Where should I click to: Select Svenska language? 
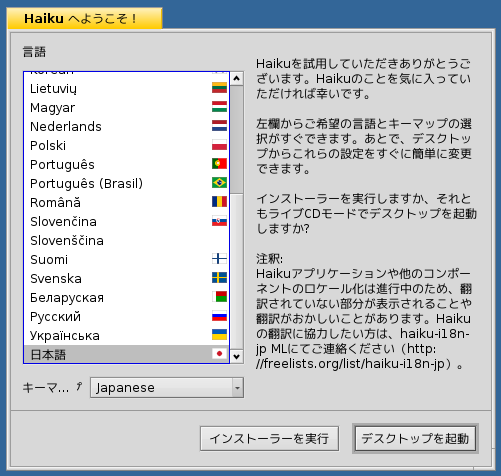coord(127,278)
